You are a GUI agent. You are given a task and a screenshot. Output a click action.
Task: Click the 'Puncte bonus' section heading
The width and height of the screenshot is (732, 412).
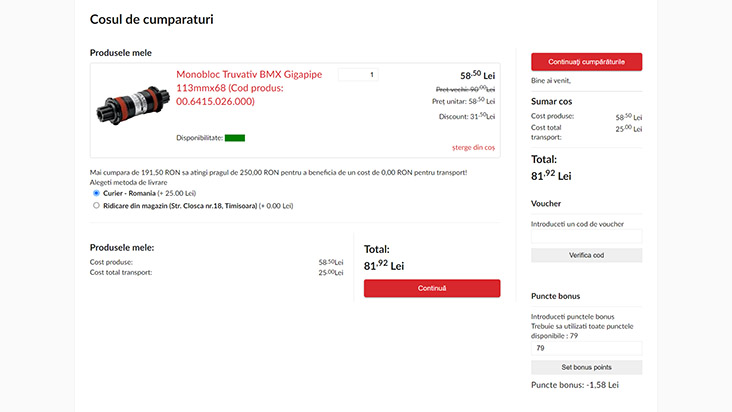point(555,296)
